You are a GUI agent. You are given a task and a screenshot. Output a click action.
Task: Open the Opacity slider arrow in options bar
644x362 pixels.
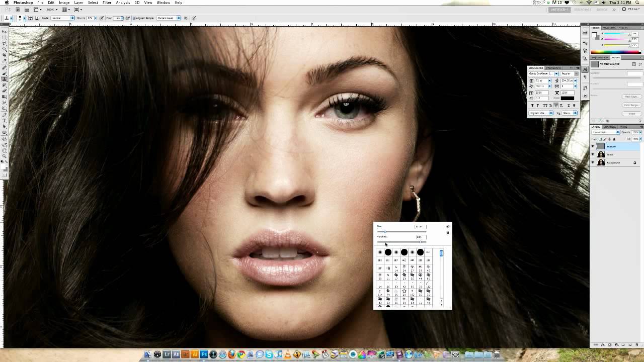(96, 18)
